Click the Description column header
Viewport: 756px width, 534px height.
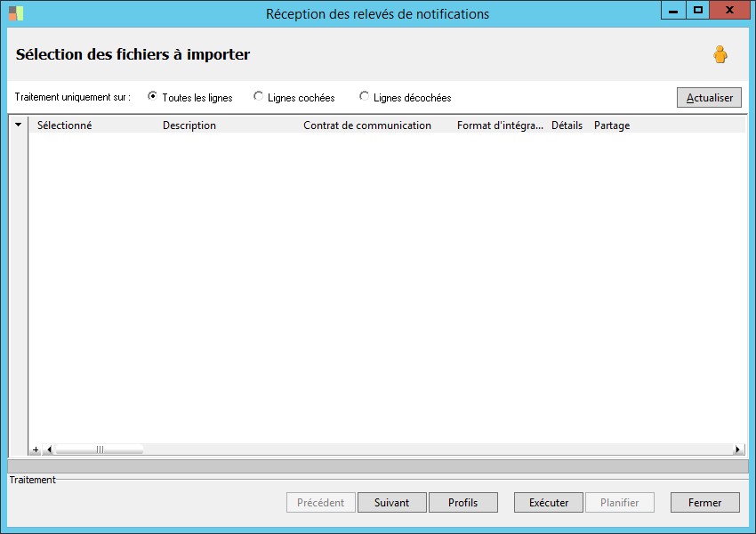189,125
